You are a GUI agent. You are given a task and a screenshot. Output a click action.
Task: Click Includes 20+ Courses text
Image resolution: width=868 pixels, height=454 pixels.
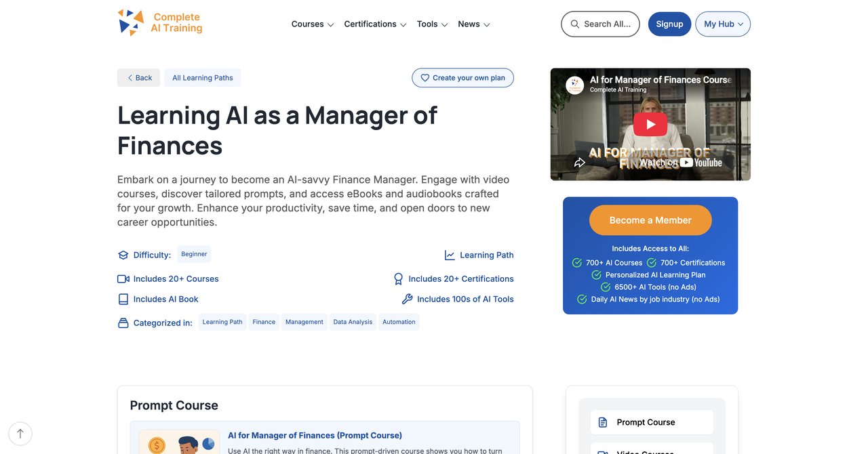click(x=176, y=279)
